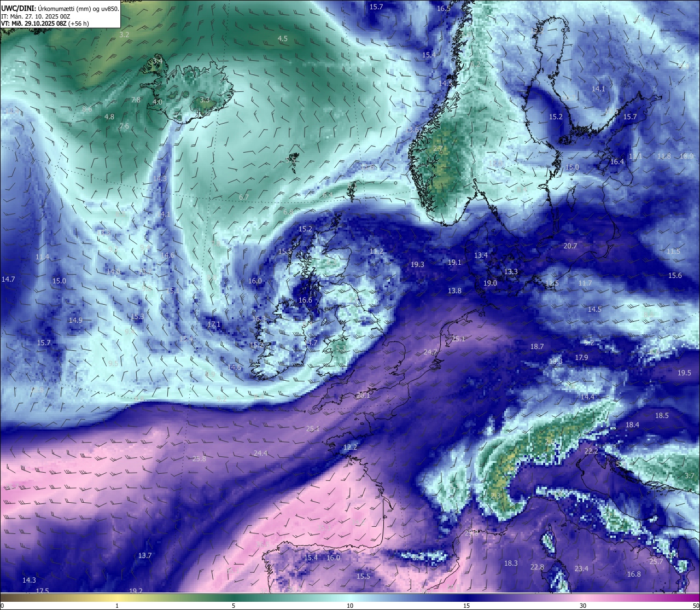700x610 pixels.
Task: Click the 24.4 map value
Action: pos(260,454)
